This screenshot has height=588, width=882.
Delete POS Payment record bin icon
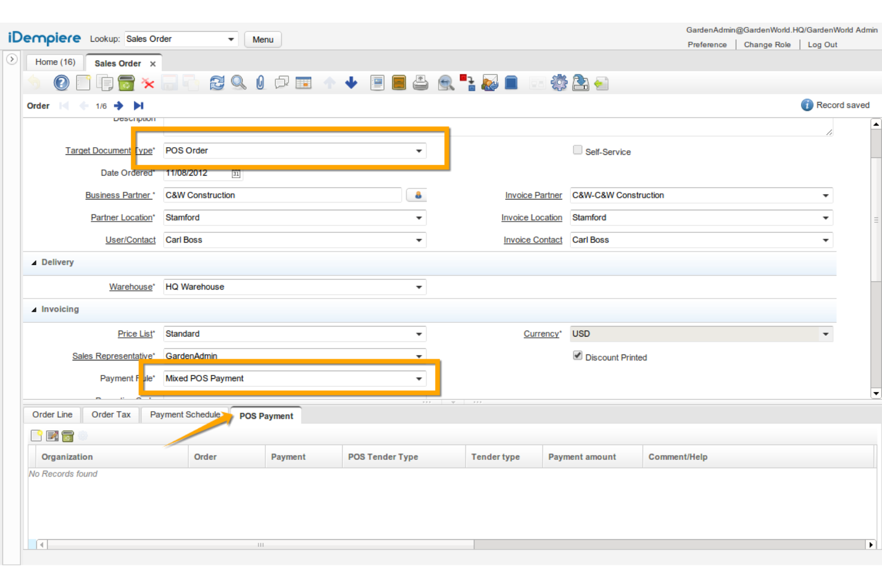click(x=67, y=436)
